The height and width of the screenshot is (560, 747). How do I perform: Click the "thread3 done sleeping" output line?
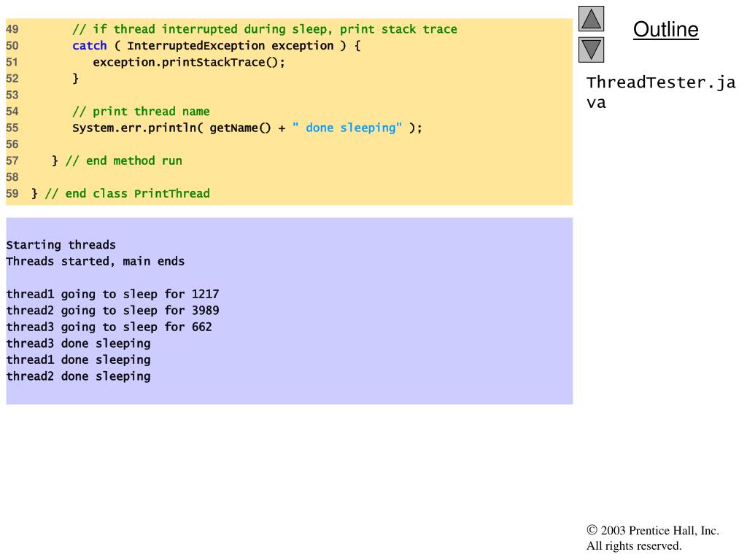[78, 343]
